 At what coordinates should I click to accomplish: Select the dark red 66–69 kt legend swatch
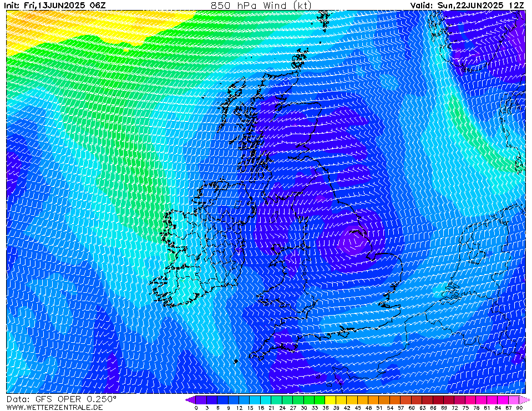click(x=438, y=400)
